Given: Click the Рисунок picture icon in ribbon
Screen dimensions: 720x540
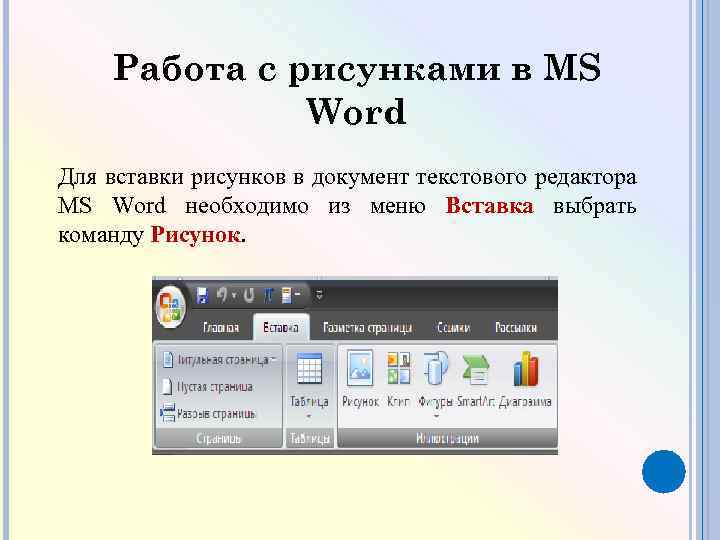Looking at the screenshot, I should click(x=360, y=368).
